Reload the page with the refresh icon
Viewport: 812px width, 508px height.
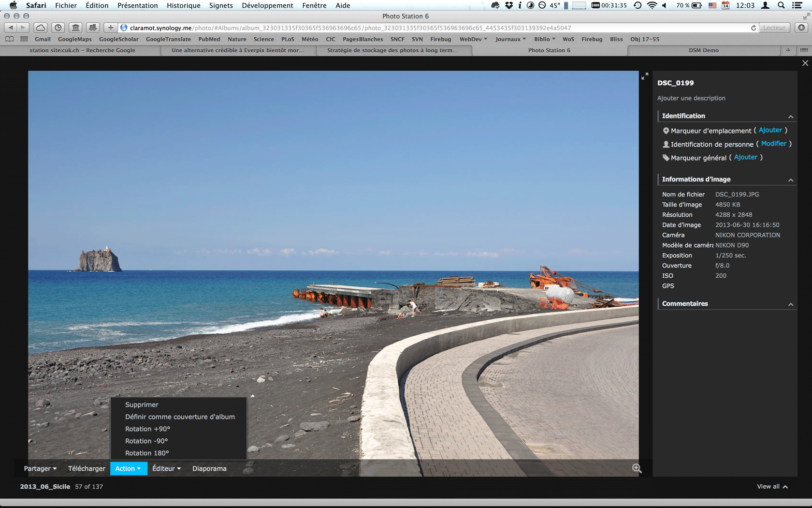coord(753,28)
